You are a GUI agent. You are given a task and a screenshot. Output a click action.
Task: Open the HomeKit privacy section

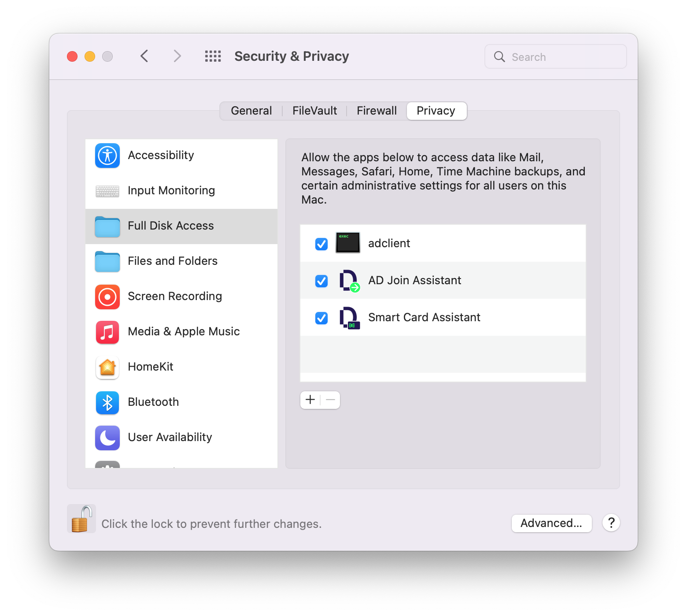[151, 367]
